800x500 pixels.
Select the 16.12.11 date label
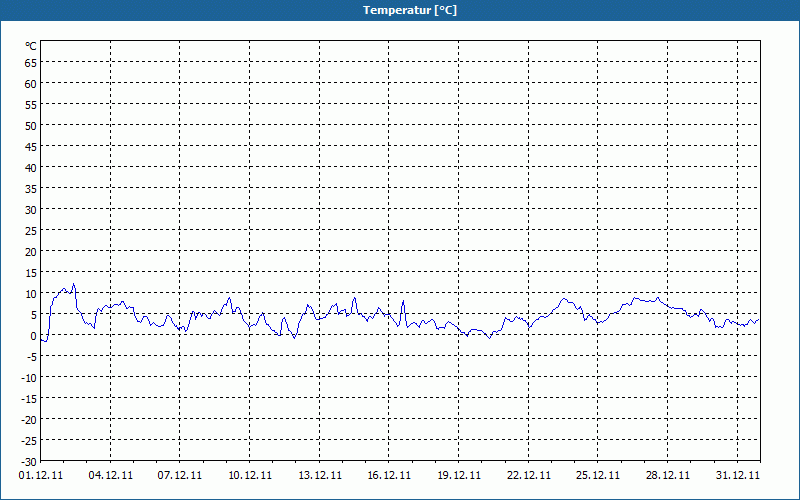pos(389,475)
